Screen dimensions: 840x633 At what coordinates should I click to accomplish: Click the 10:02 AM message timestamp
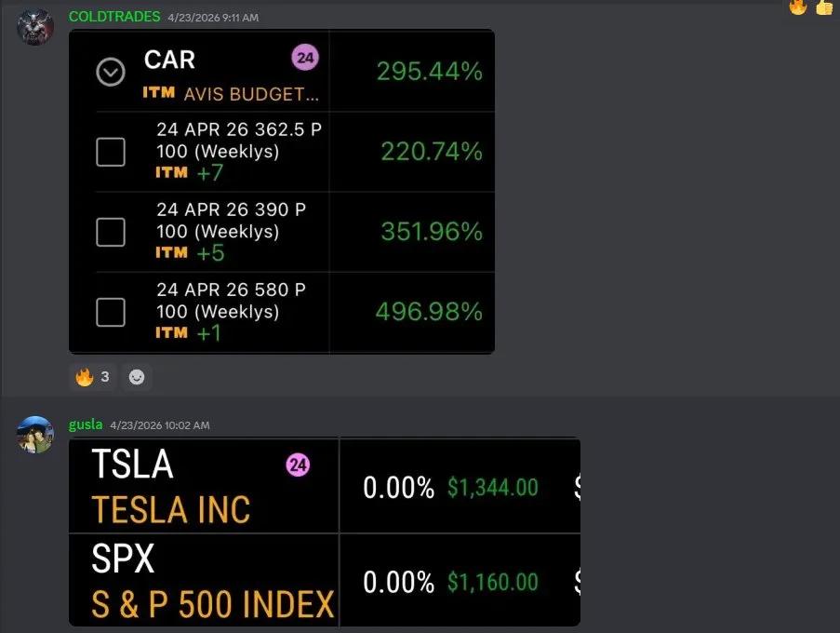[x=159, y=425]
